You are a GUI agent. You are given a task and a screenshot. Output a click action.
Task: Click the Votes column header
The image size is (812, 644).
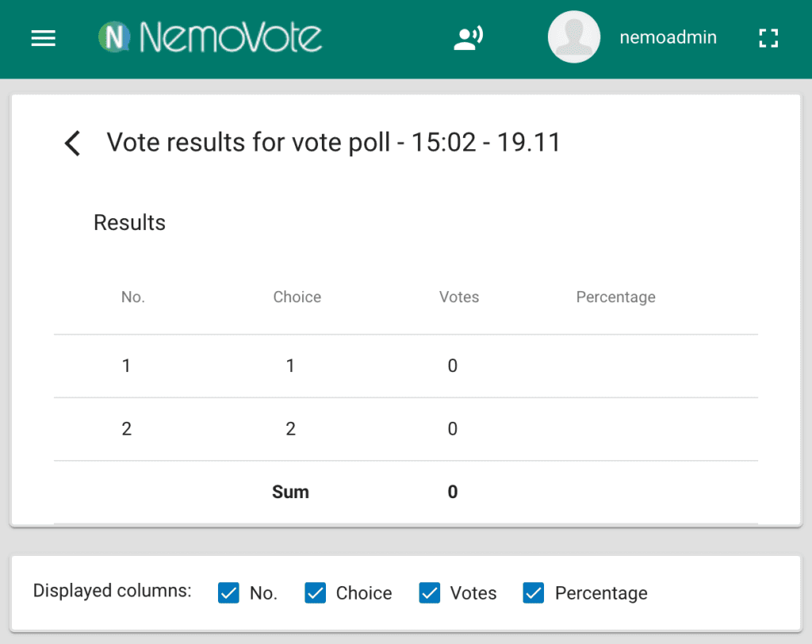tap(458, 297)
